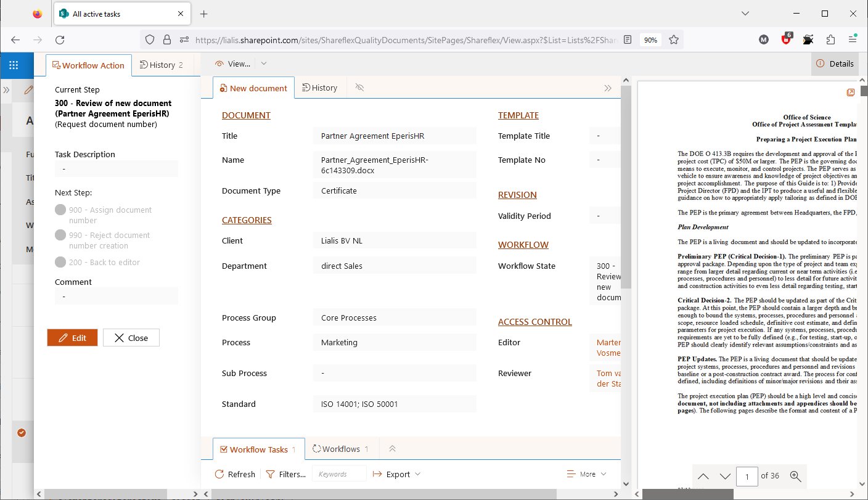Click the 'direct Sales' department value
The height and width of the screenshot is (500, 868).
(x=342, y=266)
